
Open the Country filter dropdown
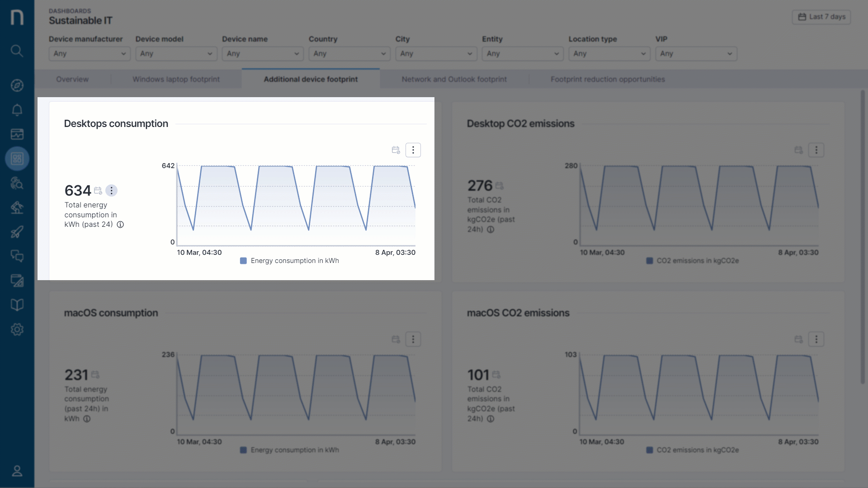pos(349,54)
